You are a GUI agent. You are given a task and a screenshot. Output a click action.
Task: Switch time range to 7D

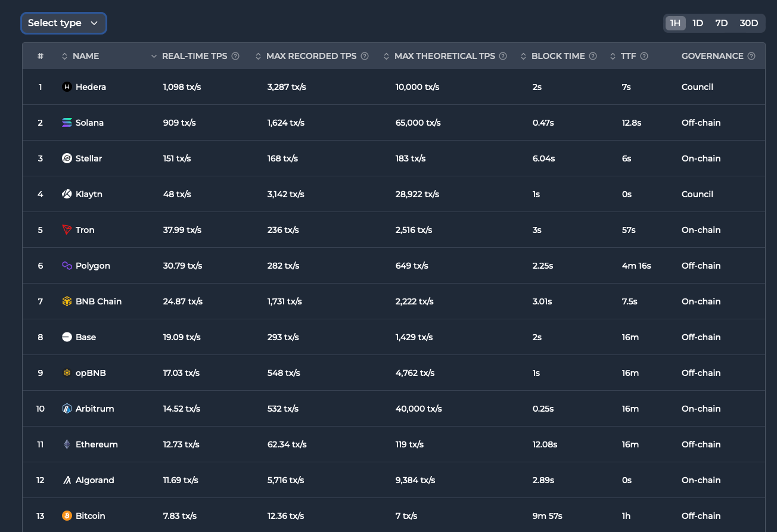click(722, 23)
